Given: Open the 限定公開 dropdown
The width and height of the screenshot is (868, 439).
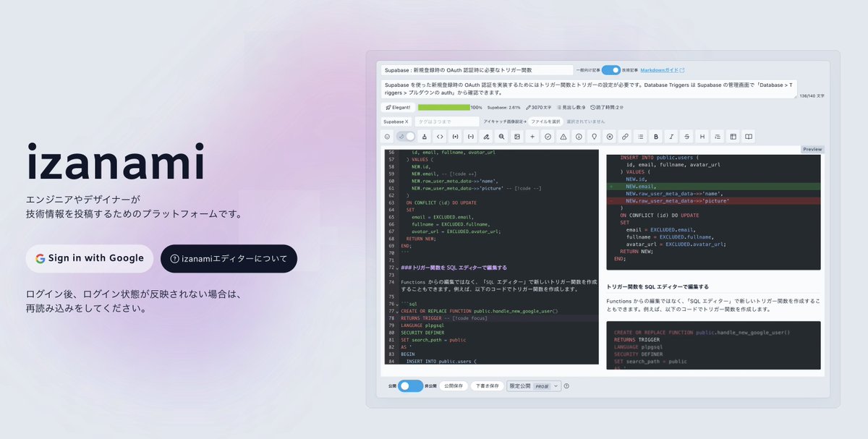Looking at the screenshot, I should (x=534, y=386).
